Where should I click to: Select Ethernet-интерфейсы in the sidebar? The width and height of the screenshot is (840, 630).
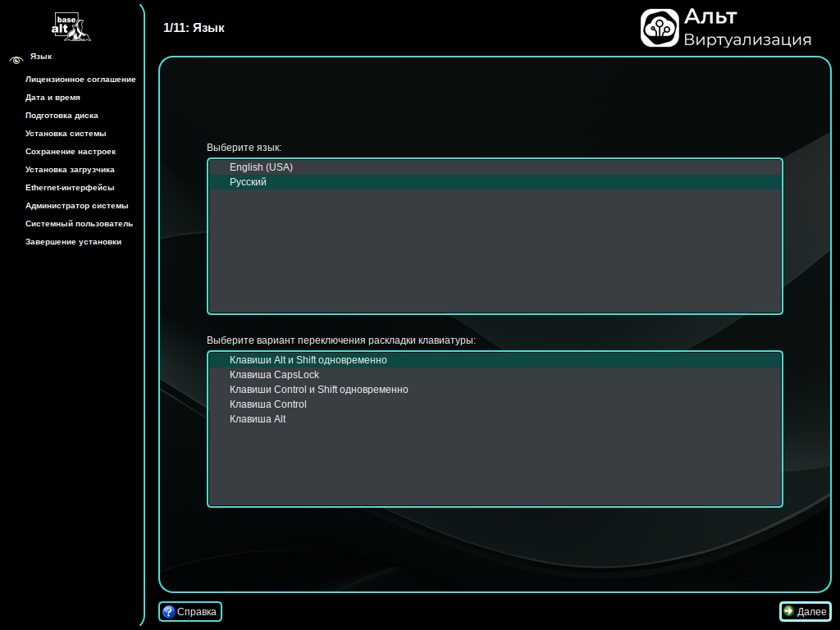[x=70, y=188]
